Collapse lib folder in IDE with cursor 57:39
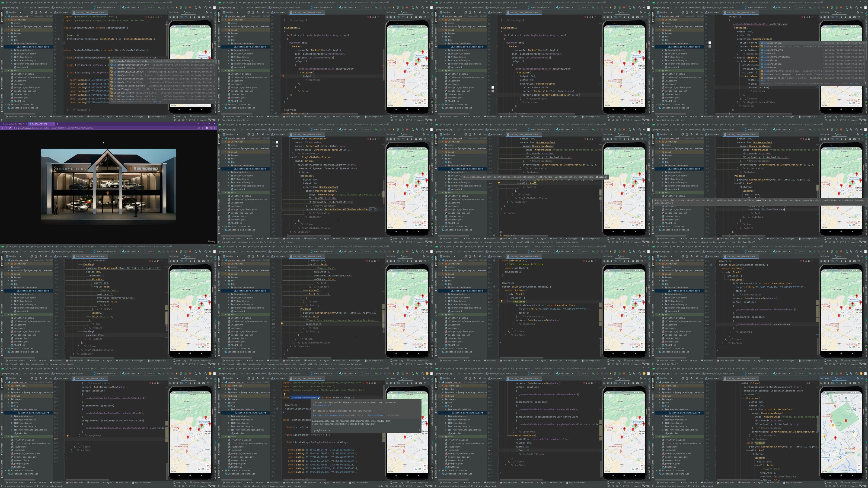This screenshot has width=868, height=488. [x=660, y=40]
